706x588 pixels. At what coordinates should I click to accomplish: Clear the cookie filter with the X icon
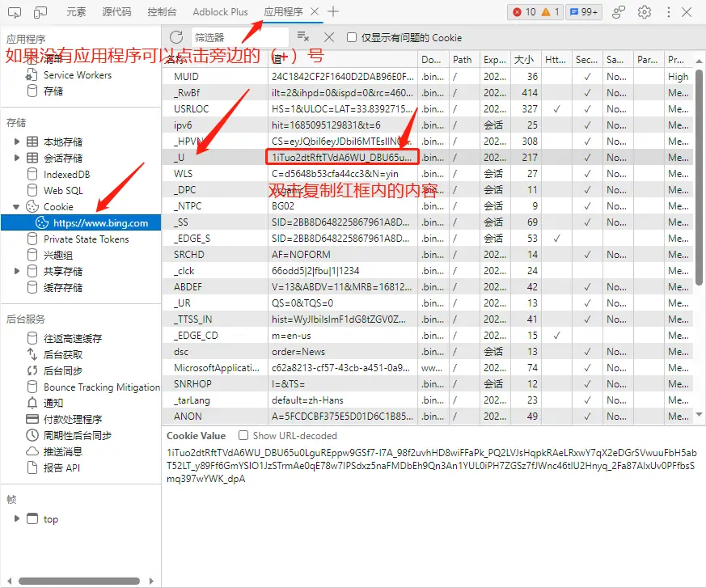click(x=328, y=36)
